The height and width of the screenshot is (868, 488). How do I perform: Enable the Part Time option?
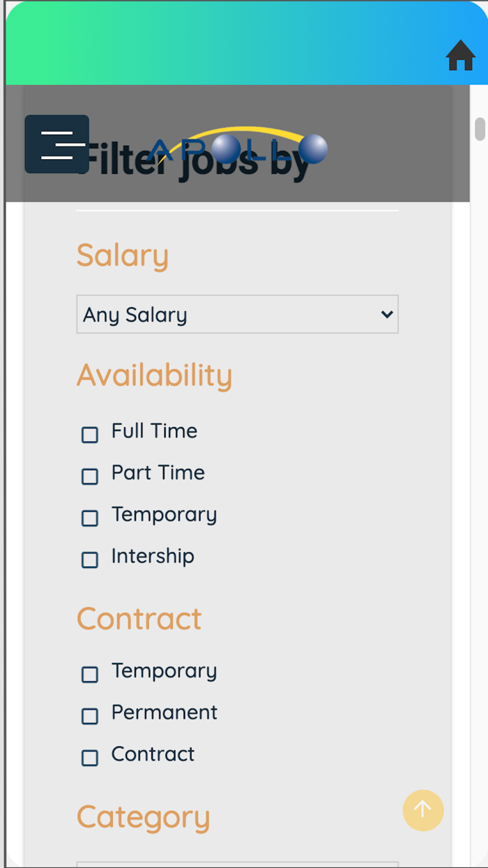(89, 477)
